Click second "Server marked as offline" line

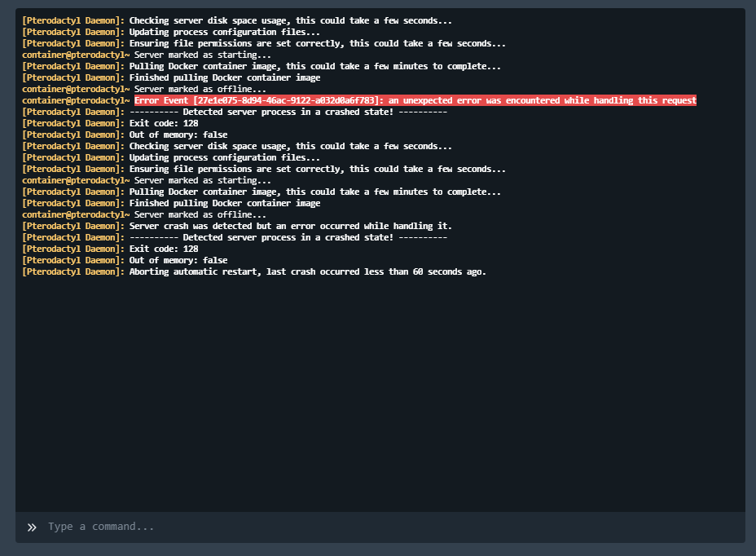[x=144, y=214]
